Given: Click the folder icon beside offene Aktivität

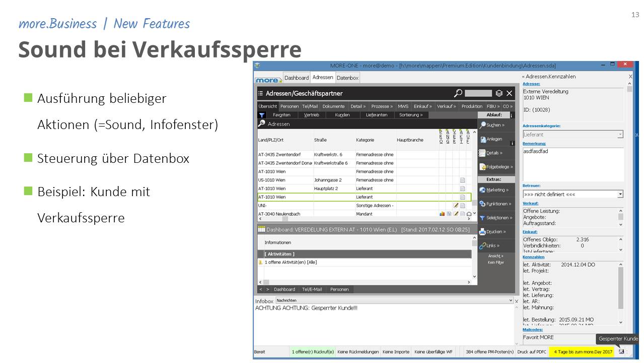Looking at the screenshot, I should coord(260,262).
